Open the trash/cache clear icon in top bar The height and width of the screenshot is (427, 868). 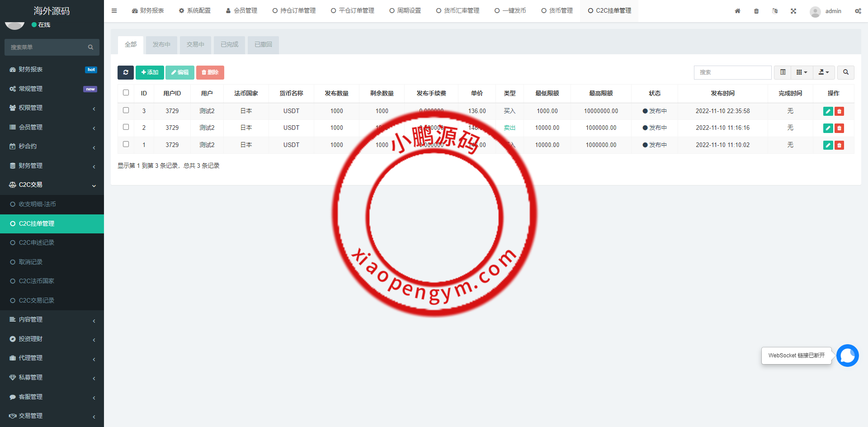point(756,11)
